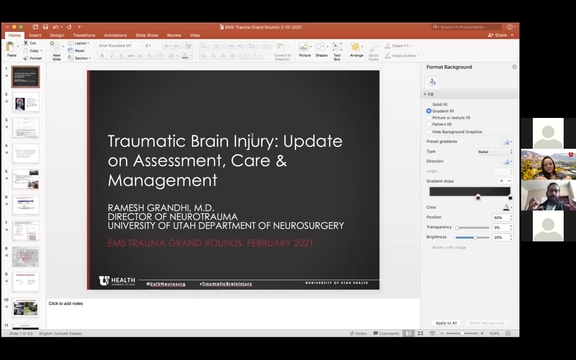The height and width of the screenshot is (360, 576).
Task: Open the Slide Show ribbon tab
Action: (x=147, y=35)
